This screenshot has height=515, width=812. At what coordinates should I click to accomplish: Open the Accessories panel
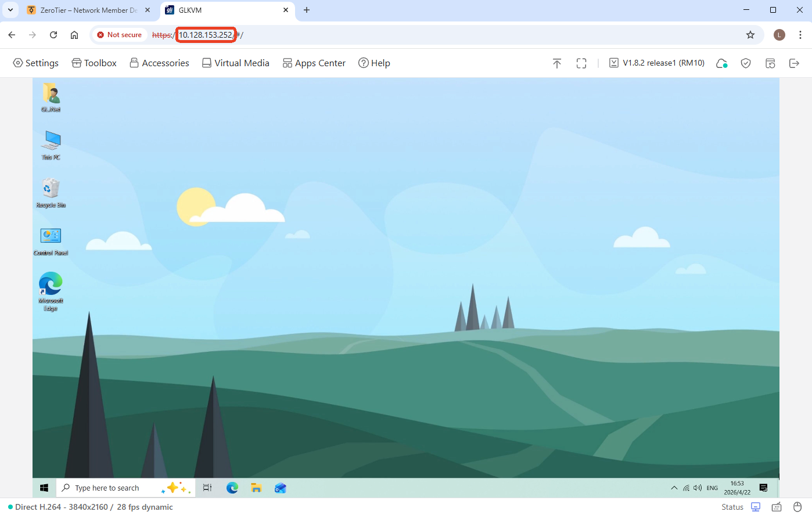coord(160,63)
